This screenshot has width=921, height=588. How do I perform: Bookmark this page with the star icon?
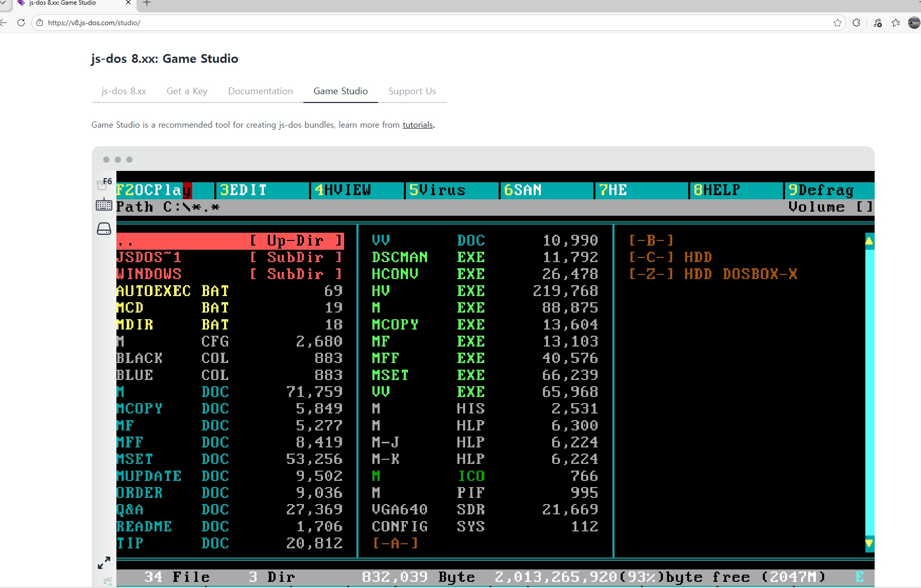(x=837, y=23)
